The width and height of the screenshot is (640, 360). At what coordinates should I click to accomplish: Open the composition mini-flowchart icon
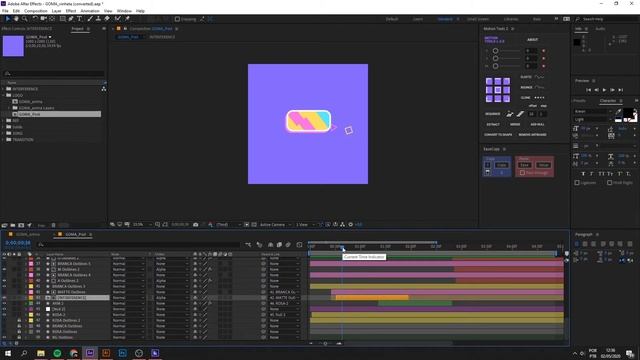tap(248, 244)
